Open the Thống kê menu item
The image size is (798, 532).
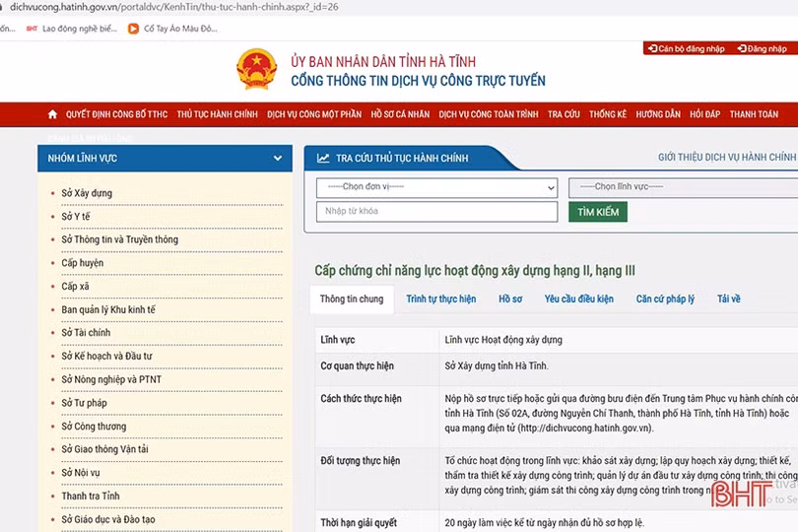point(608,114)
